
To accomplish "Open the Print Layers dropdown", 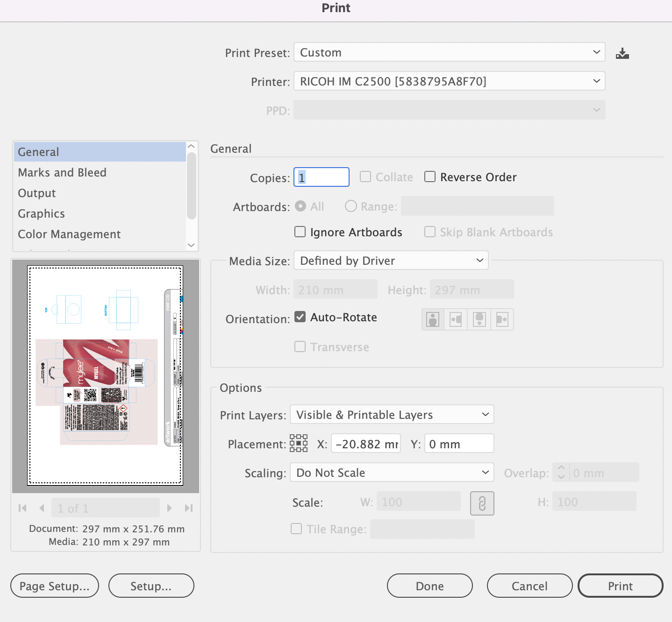I will coord(392,414).
